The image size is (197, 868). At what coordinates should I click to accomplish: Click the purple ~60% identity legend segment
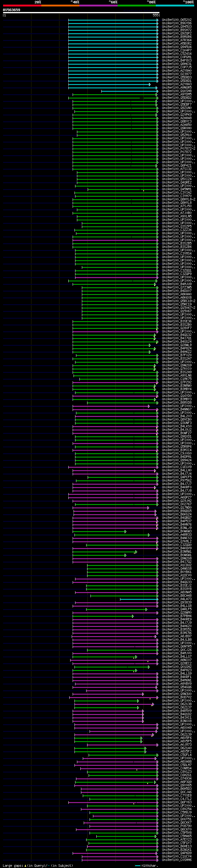coord(99,6)
